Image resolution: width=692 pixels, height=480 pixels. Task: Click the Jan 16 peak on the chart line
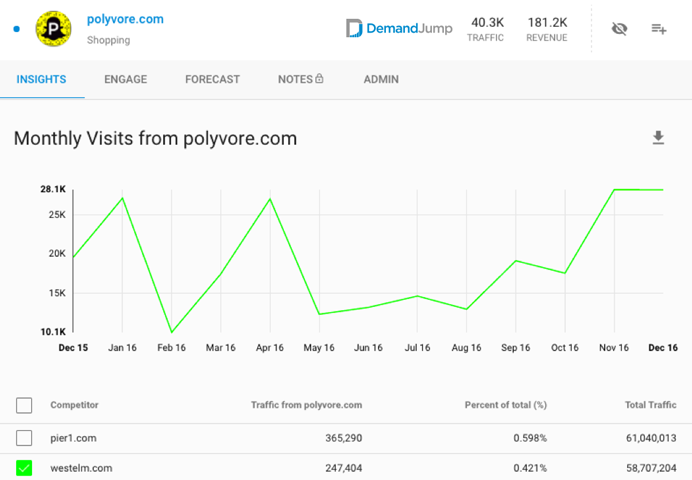coord(122,198)
